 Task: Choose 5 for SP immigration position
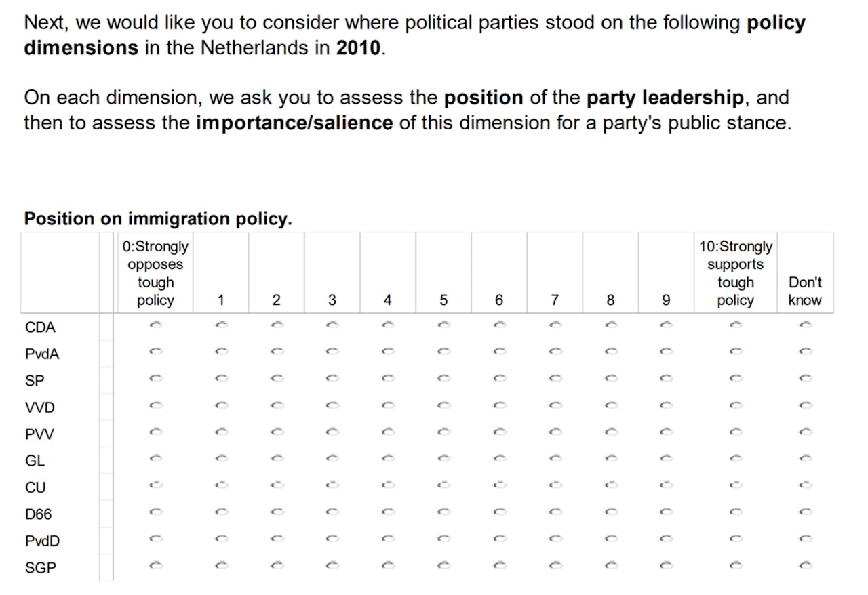[443, 379]
